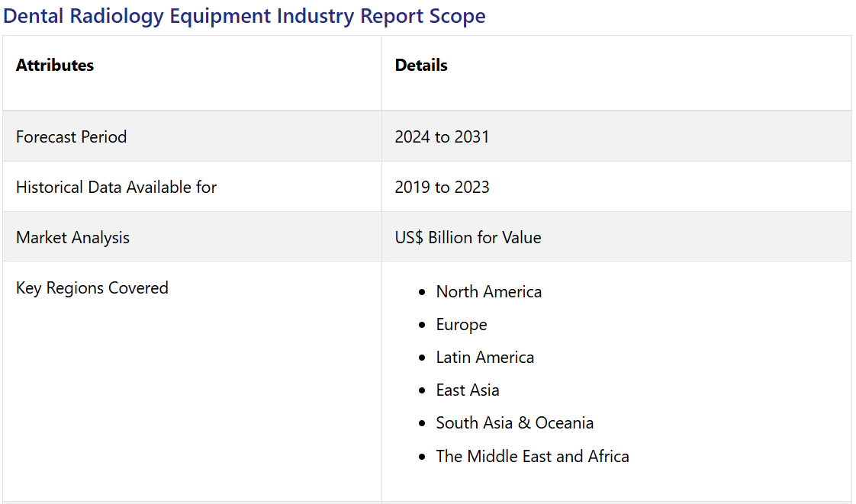
Task: Select South Asia & Oceania entry
Action: [x=514, y=423]
